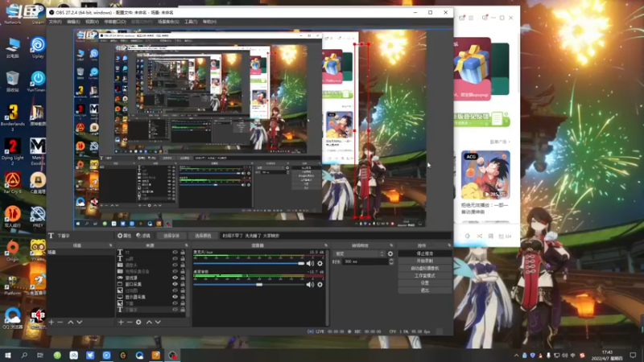
Task: Toggle visibility of 视频采集设备 source
Action: pos(175,271)
